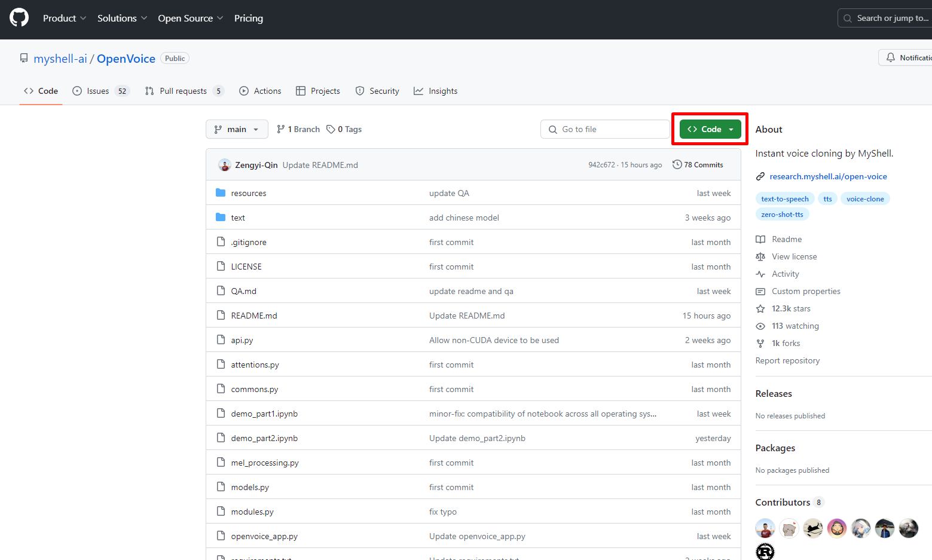Open myshell-ai owner profile link
Image resolution: width=932 pixels, height=560 pixels.
click(x=60, y=59)
